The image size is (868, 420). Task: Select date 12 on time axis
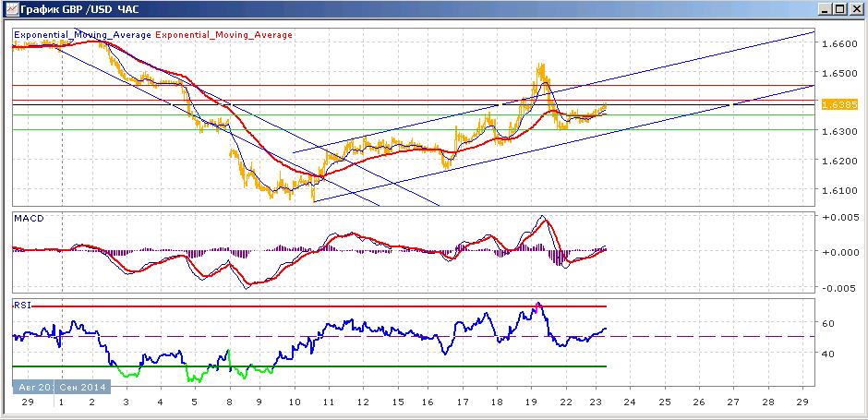[363, 402]
